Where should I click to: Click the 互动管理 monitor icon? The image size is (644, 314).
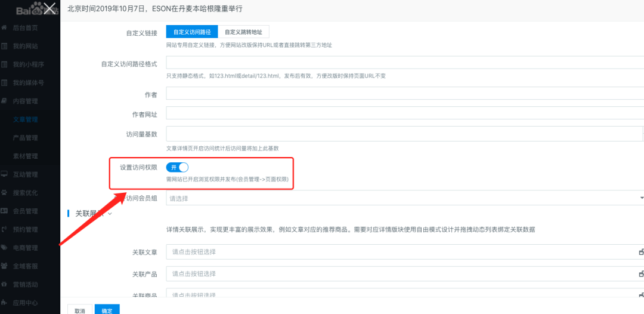(5, 174)
